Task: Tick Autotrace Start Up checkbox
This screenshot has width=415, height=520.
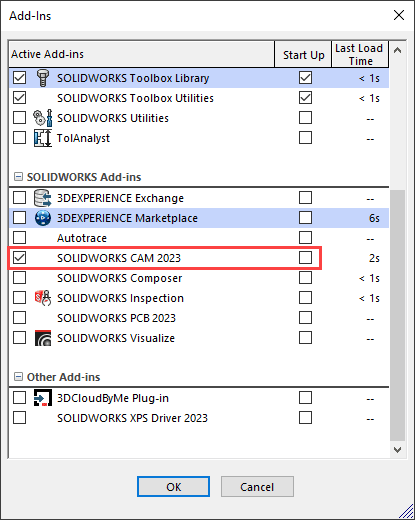Action: point(305,238)
